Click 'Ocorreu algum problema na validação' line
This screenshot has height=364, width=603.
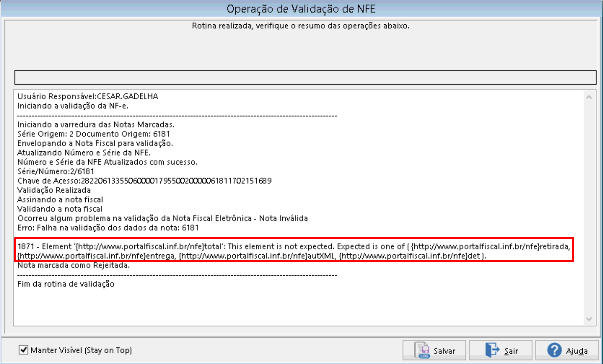point(162,218)
